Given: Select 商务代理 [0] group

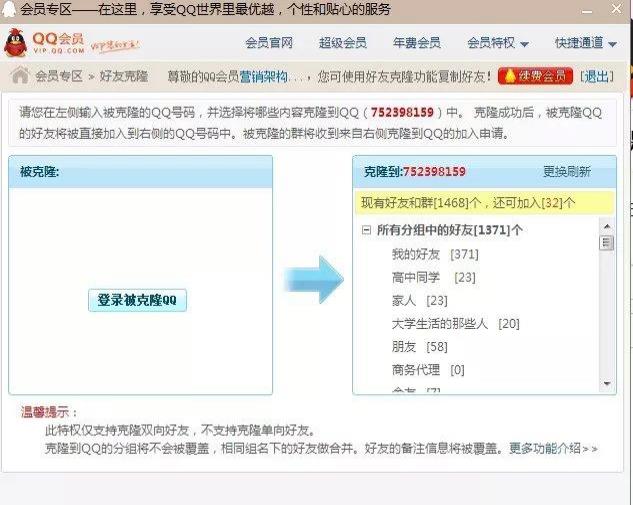Looking at the screenshot, I should click(x=428, y=369).
